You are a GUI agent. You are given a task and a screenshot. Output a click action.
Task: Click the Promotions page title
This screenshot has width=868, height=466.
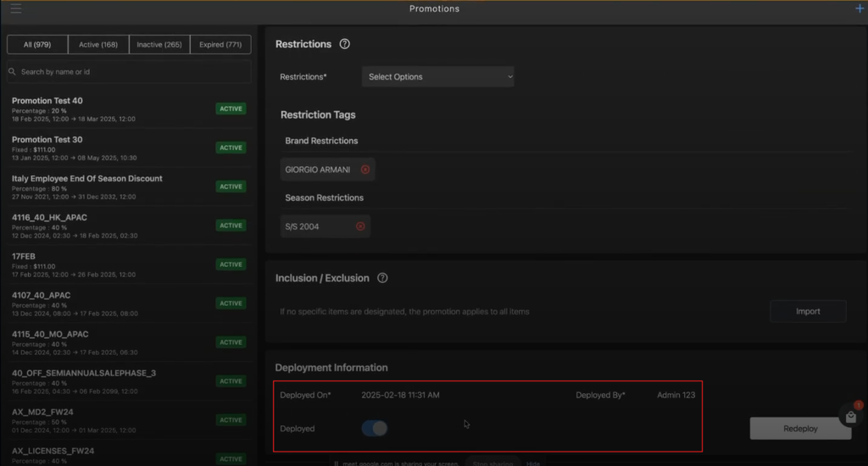pyautogui.click(x=435, y=8)
